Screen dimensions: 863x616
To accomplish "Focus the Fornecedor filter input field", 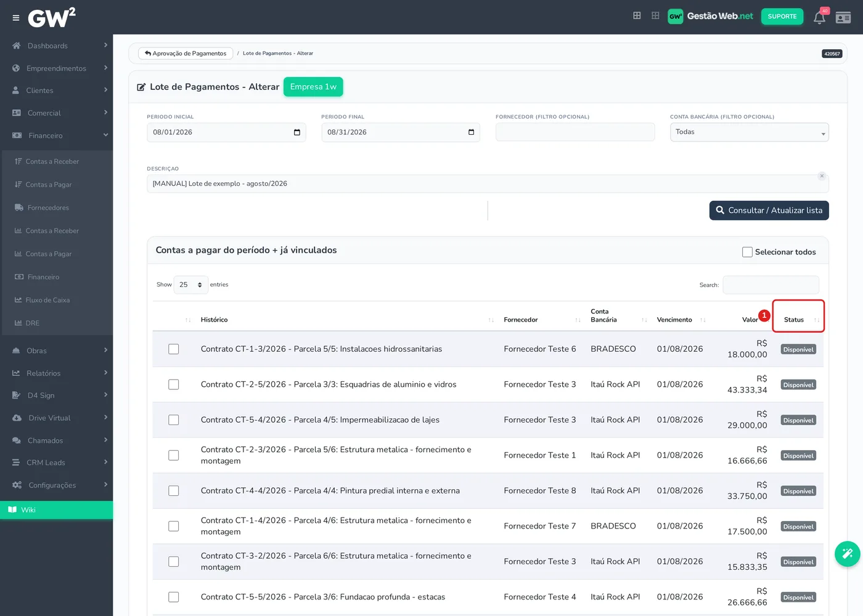I will pyautogui.click(x=575, y=132).
